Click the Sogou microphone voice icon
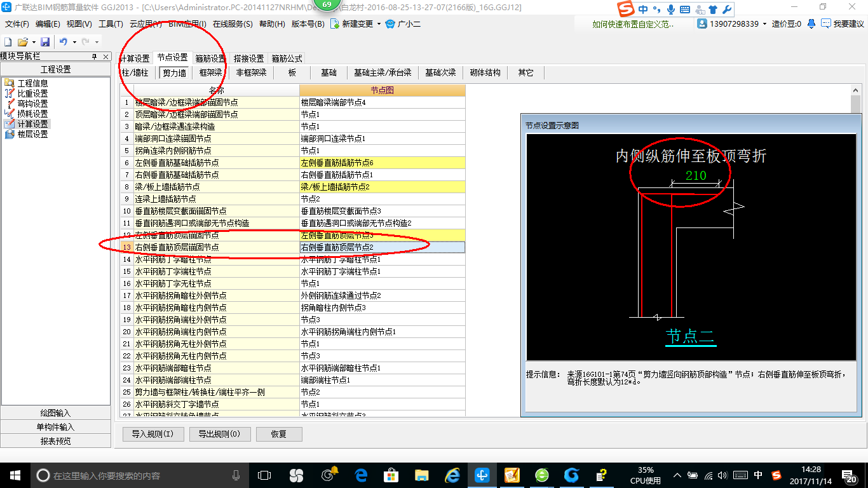 click(x=672, y=10)
